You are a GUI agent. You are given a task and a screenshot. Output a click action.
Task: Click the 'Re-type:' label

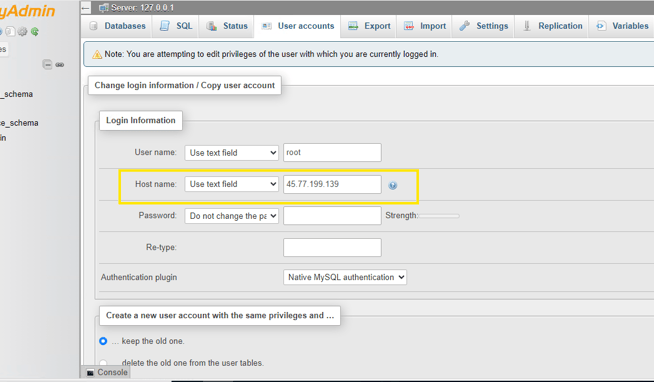point(161,247)
